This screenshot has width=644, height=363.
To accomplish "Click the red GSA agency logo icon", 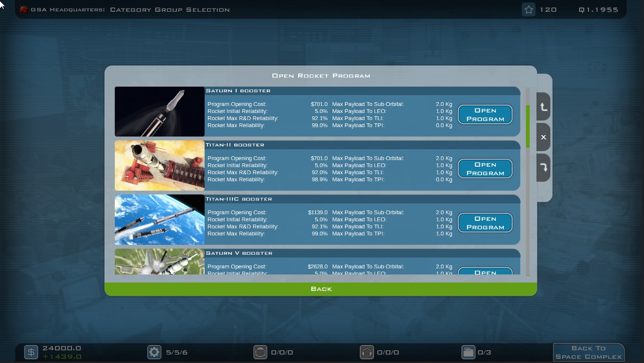I will 24,9.
